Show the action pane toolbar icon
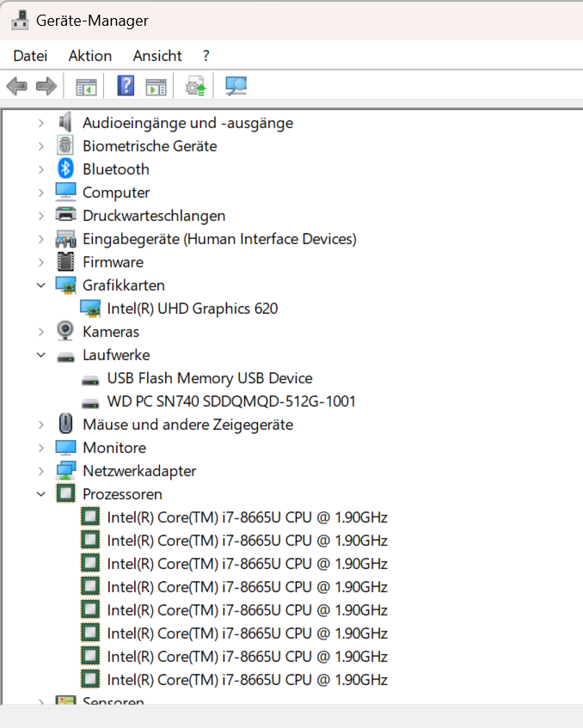Screen dimensions: 583x728 pyautogui.click(x=156, y=87)
